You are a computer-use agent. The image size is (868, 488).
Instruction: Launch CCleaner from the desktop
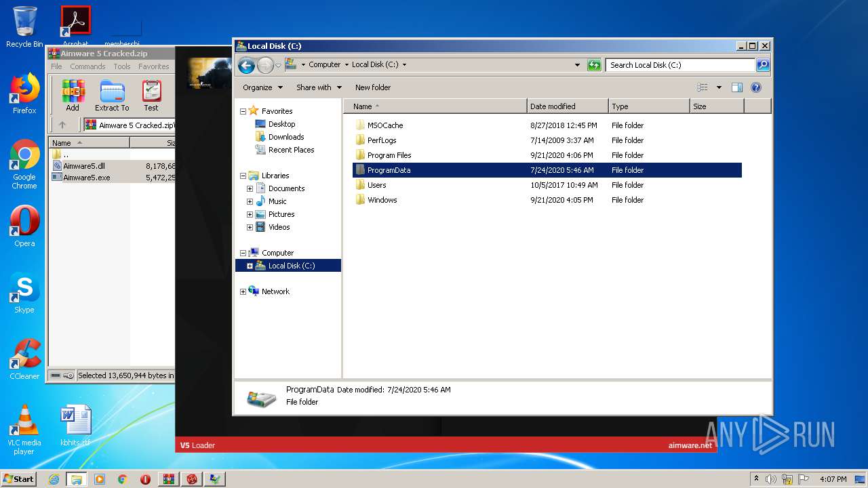(x=24, y=359)
